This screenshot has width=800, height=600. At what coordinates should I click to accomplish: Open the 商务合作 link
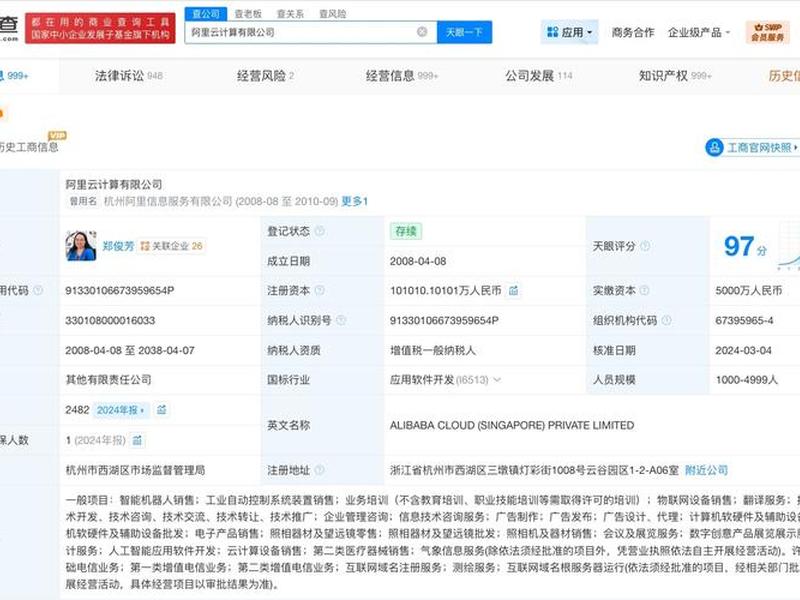pyautogui.click(x=633, y=32)
